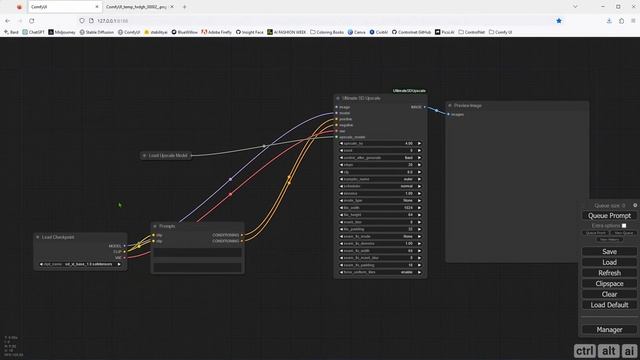This screenshot has width=640, height=360.
Task: Click the upscale_model input socket on Ultimate SD Upscale
Action: [x=337, y=137]
